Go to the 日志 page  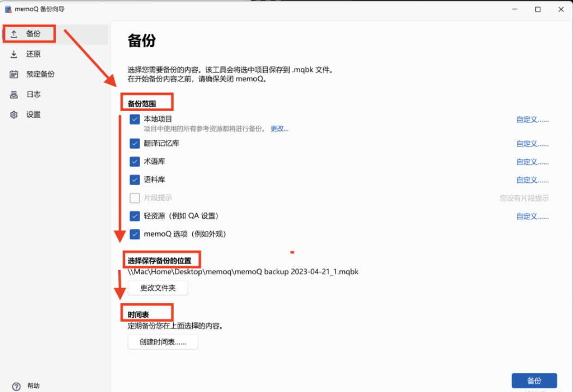tap(56, 95)
